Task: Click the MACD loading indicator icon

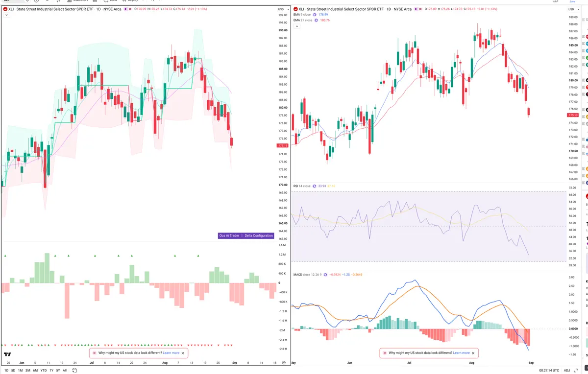Action: coord(325,275)
